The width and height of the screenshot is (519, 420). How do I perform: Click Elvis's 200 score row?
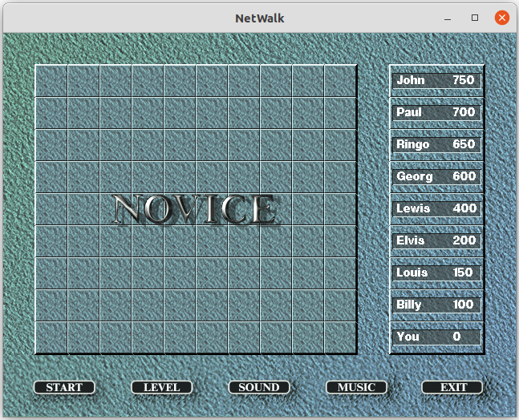tap(436, 240)
